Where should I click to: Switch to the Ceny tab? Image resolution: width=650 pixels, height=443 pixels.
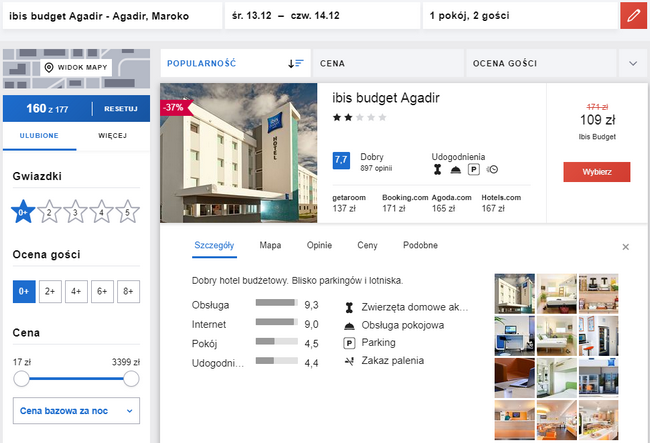pyautogui.click(x=367, y=245)
